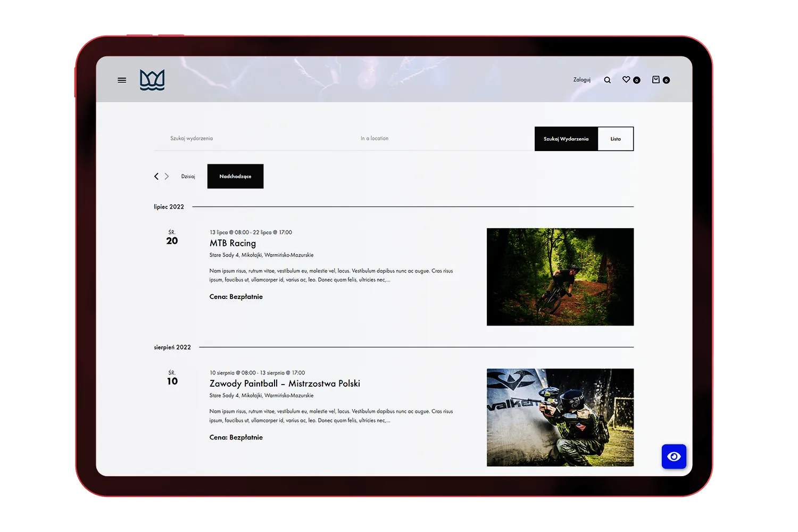The height and width of the screenshot is (532, 798).
Task: Open the shopping bag cart icon
Action: (656, 80)
